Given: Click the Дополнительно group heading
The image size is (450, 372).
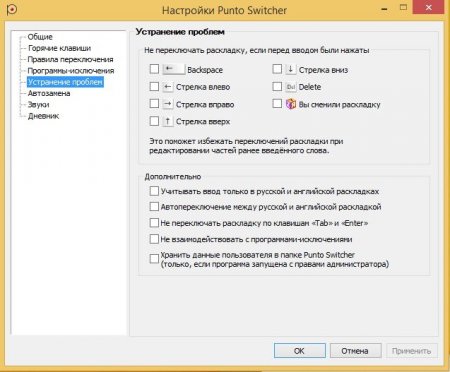Looking at the screenshot, I should 173,177.
